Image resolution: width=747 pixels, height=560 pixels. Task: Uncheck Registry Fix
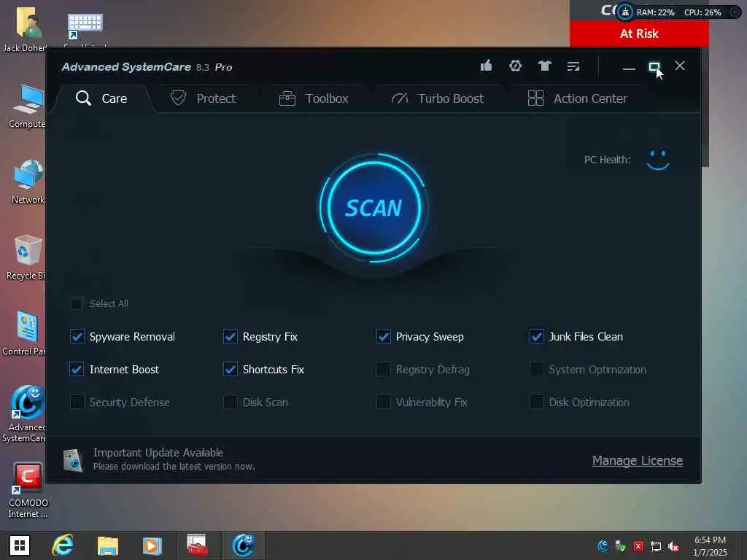tap(230, 336)
